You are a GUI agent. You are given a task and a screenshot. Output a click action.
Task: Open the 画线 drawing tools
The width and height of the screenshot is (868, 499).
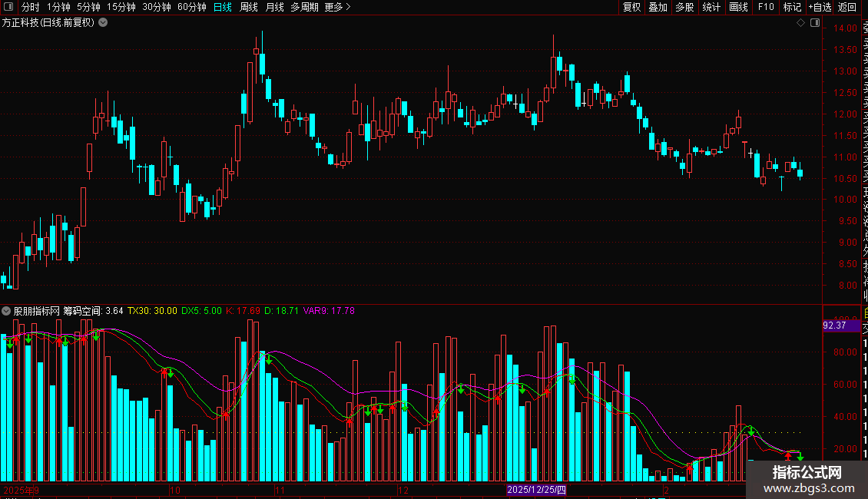(738, 7)
